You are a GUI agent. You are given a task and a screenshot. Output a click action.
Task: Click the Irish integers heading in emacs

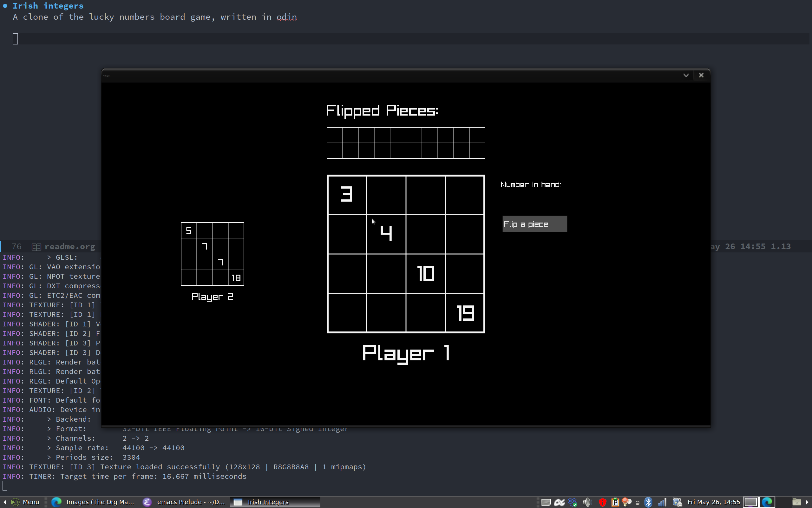pos(48,6)
